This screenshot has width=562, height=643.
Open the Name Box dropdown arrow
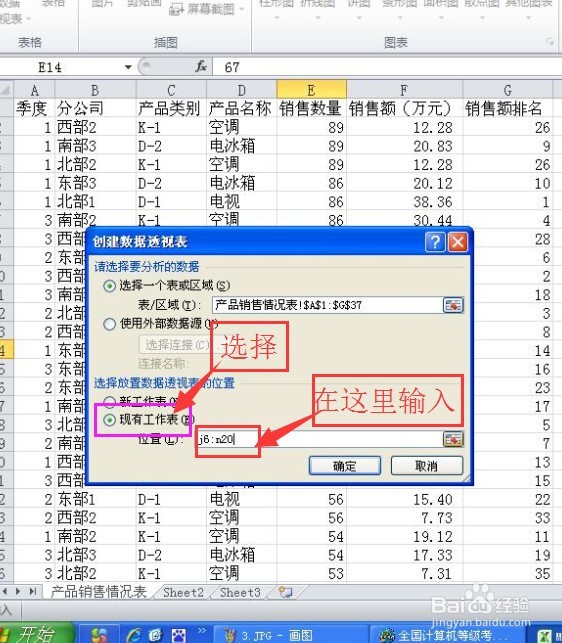(x=128, y=67)
